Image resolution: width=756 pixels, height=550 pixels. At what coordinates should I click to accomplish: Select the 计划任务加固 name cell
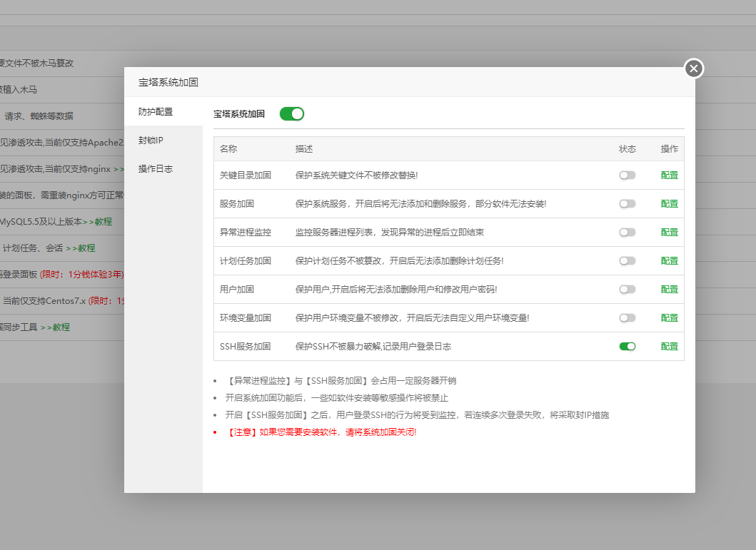[x=246, y=261]
